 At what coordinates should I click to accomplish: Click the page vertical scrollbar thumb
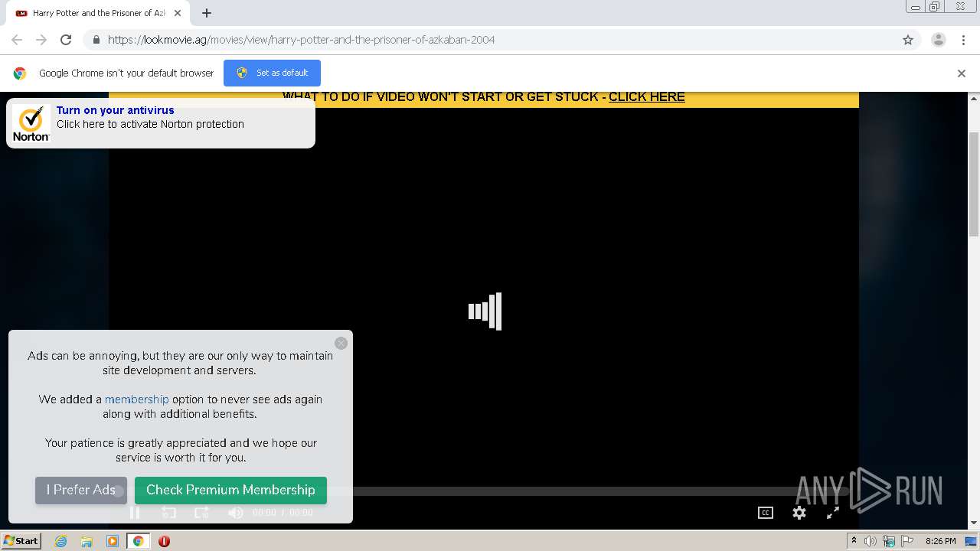pos(974,184)
